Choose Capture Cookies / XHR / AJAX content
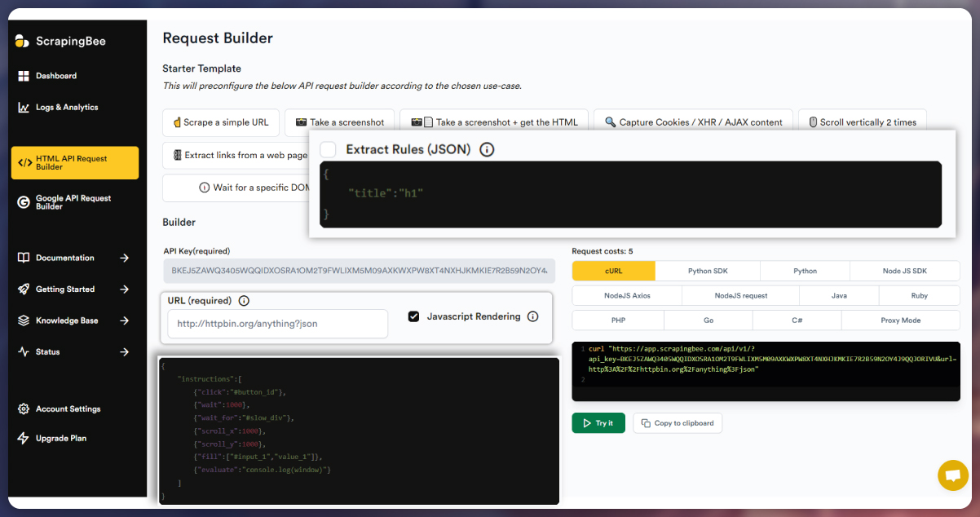The image size is (980, 517). 693,122
